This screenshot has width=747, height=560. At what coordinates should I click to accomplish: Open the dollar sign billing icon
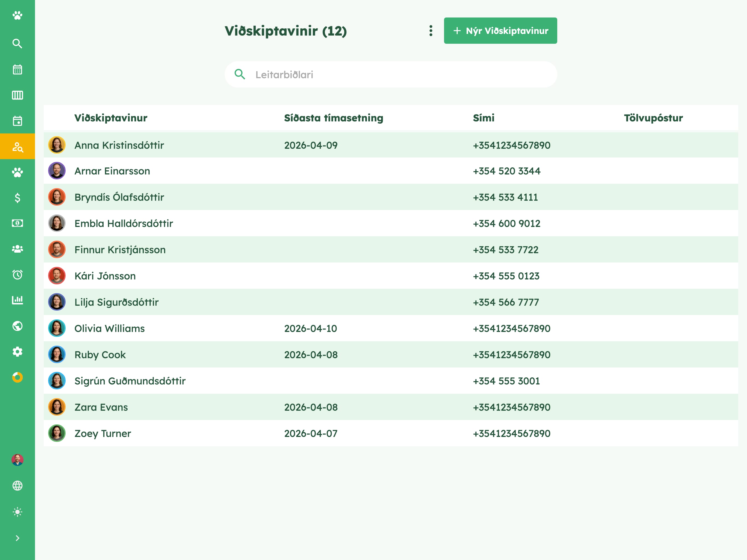click(x=17, y=198)
